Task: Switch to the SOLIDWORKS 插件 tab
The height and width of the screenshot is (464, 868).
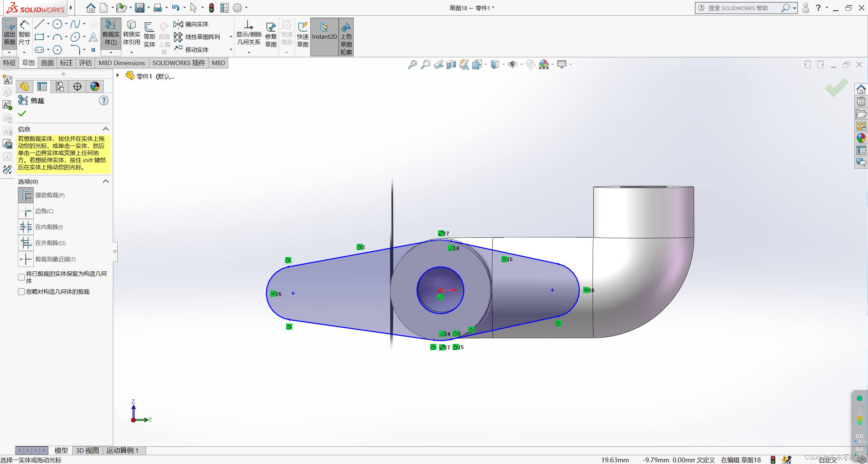Action: 179,63
